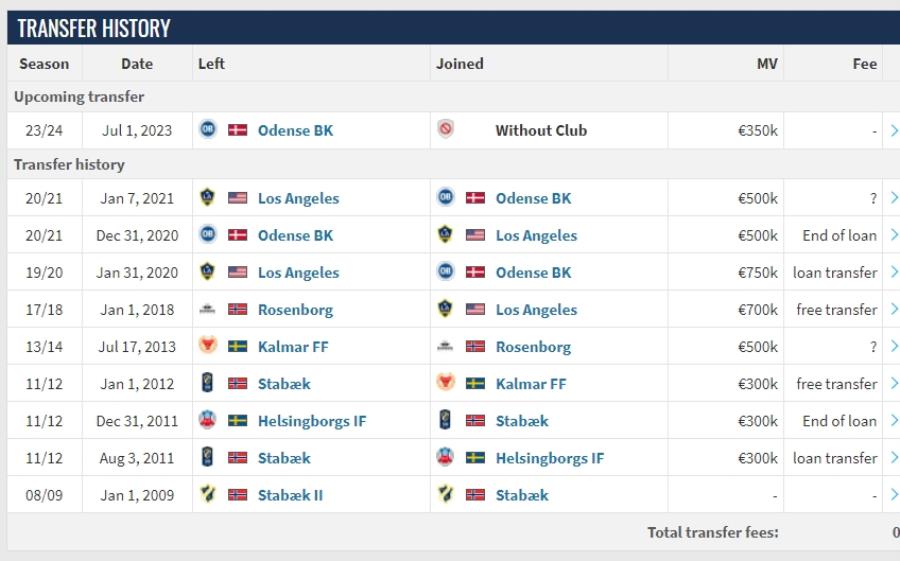Click Stabæk II crest in 08/09 row
900x561 pixels.
tap(207, 495)
